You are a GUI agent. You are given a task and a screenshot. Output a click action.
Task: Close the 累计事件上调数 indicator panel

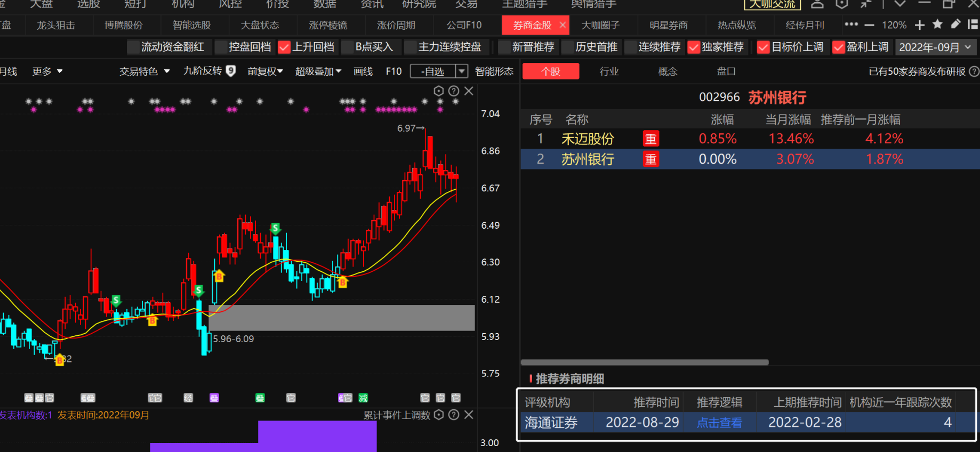coord(469,415)
